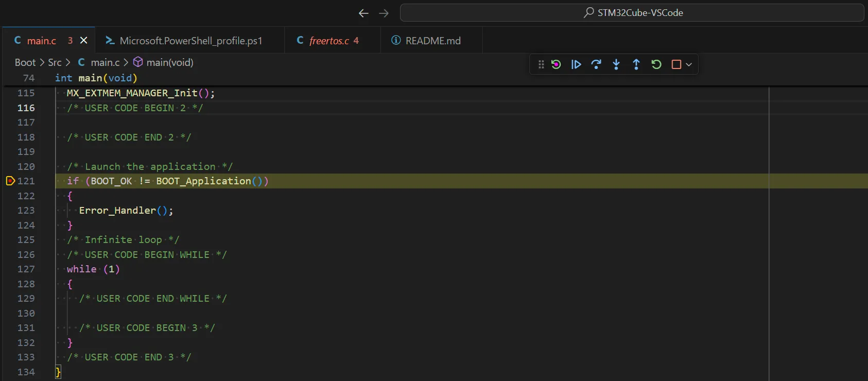Open the main(void) breadcrumb symbol list
Screen dimensions: 868x381
tap(169, 62)
